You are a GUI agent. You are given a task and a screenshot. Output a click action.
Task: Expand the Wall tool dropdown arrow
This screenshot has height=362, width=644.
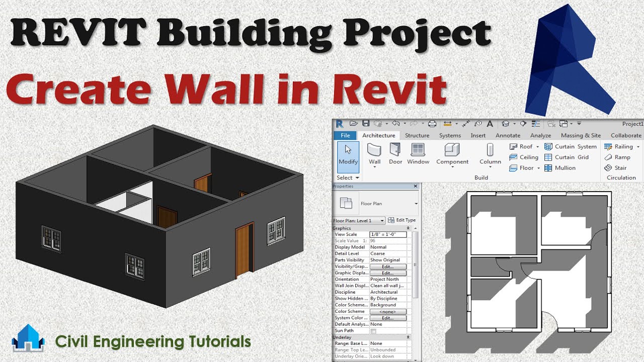pos(375,166)
